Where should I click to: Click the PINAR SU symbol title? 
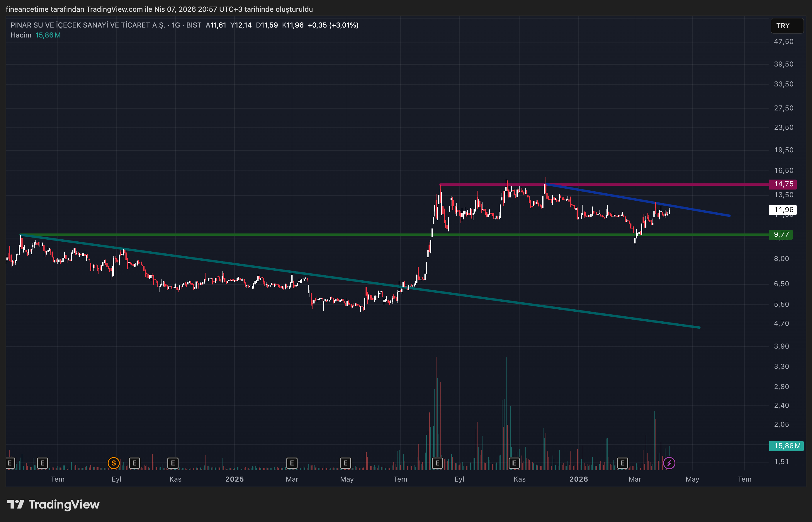pyautogui.click(x=88, y=25)
